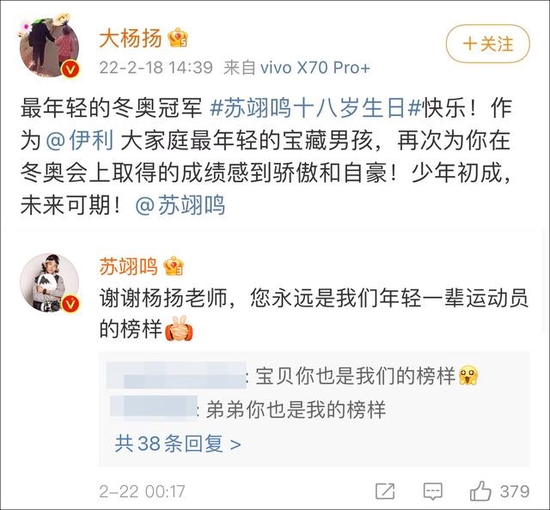Select the reply 弟弟你也是我的榜样
This screenshot has height=510, width=550.
pos(296,409)
